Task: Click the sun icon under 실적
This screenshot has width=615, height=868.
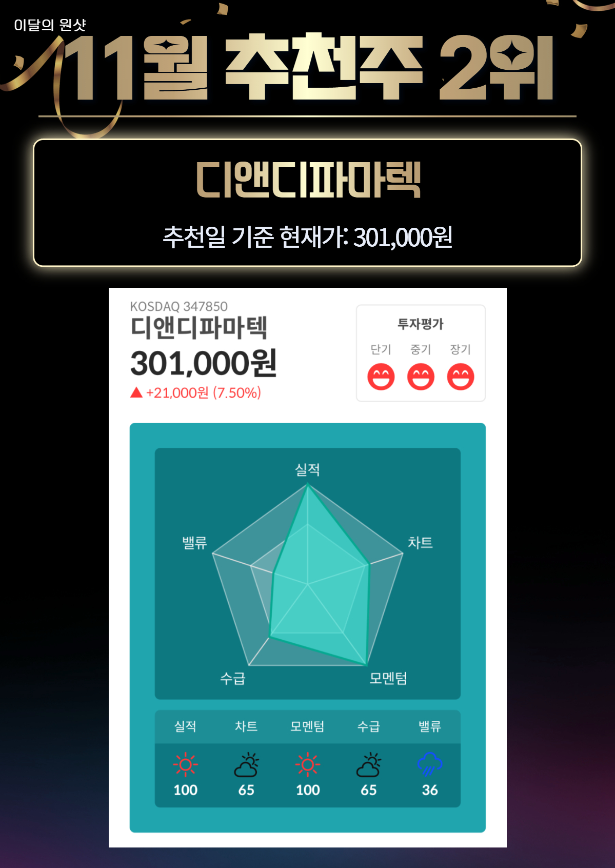Action: tap(186, 765)
